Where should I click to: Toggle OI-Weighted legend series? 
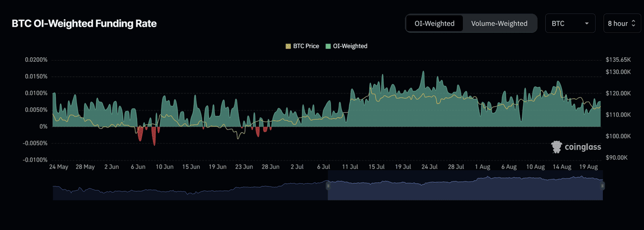tap(346, 46)
